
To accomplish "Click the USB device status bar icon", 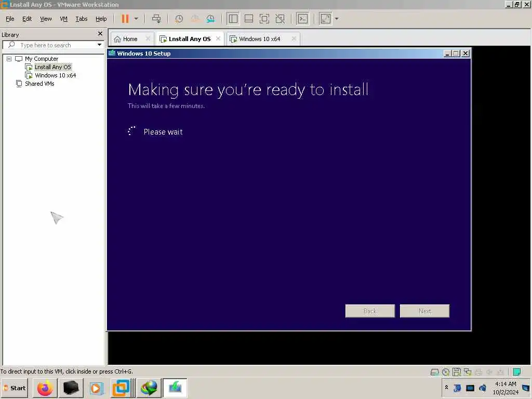I will click(500, 372).
